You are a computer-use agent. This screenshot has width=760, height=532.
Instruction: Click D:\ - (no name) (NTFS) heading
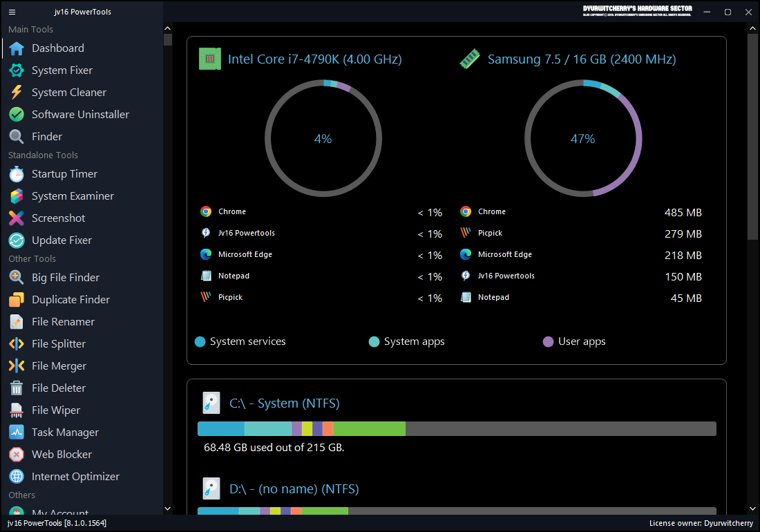tap(294, 489)
